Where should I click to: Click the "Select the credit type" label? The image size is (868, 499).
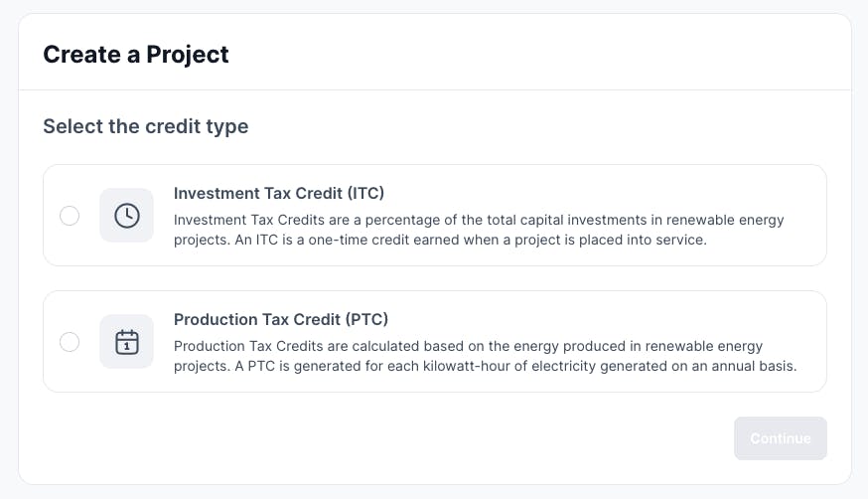[x=145, y=126]
